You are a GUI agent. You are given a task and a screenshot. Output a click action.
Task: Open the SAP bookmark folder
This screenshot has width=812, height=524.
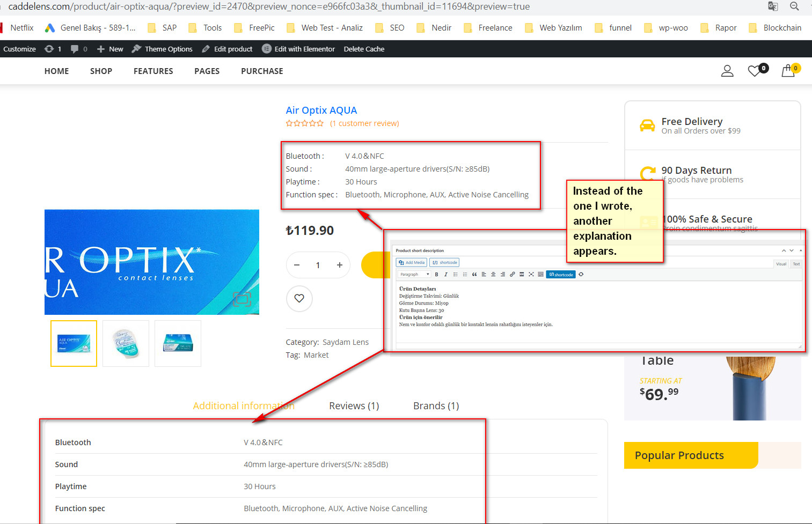[162, 28]
